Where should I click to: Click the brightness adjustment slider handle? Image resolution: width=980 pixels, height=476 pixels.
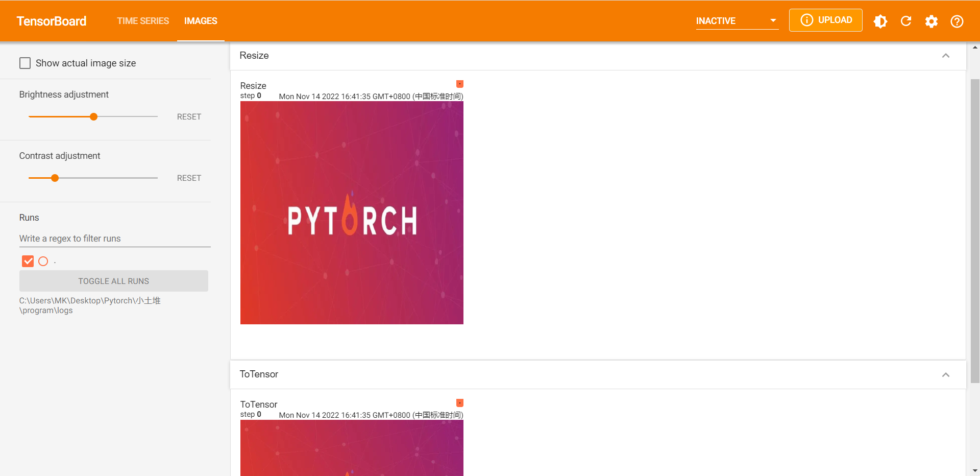[93, 117]
